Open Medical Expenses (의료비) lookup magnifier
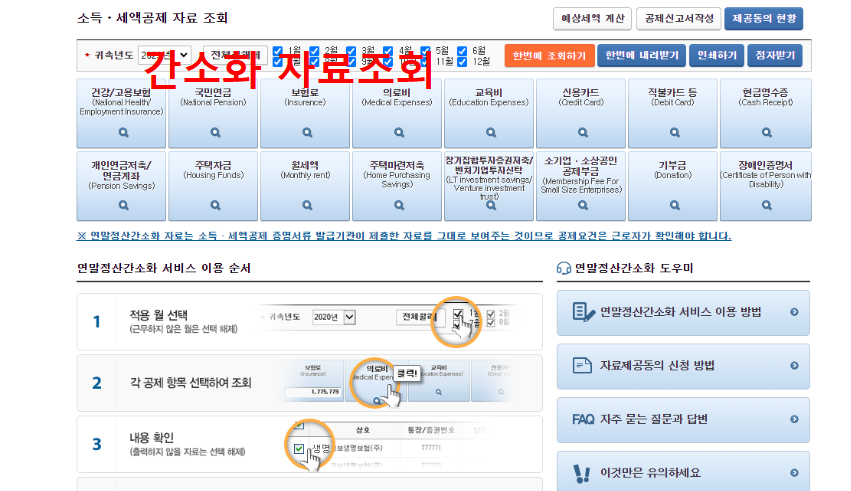The image size is (851, 491). click(399, 132)
